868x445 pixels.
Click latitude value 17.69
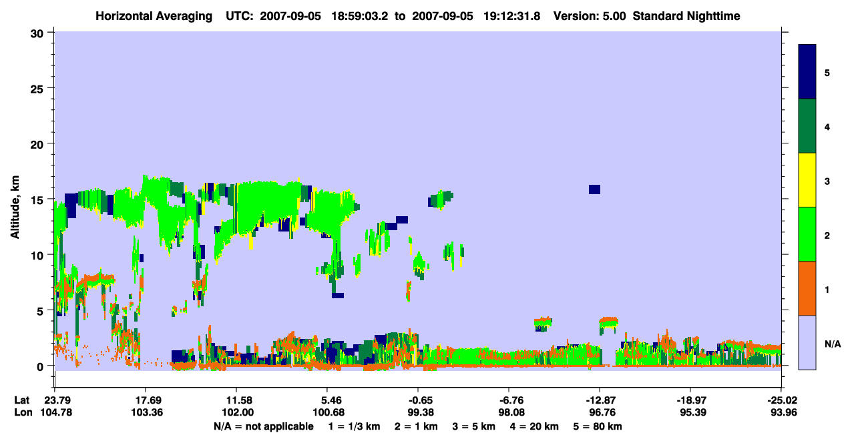[x=146, y=401]
